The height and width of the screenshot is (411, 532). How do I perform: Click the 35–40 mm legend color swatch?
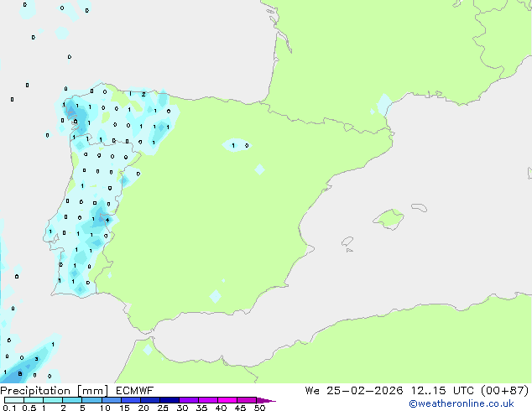208,400
